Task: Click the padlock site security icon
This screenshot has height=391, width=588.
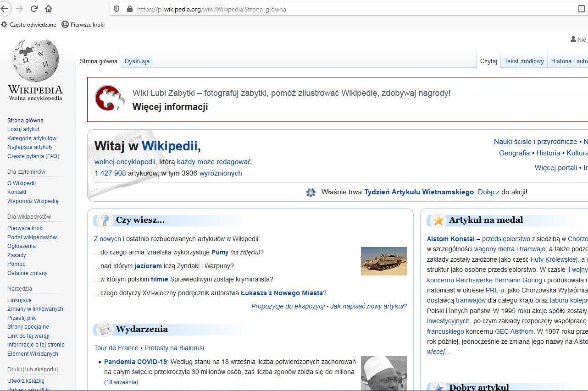Action: pyautogui.click(x=129, y=9)
